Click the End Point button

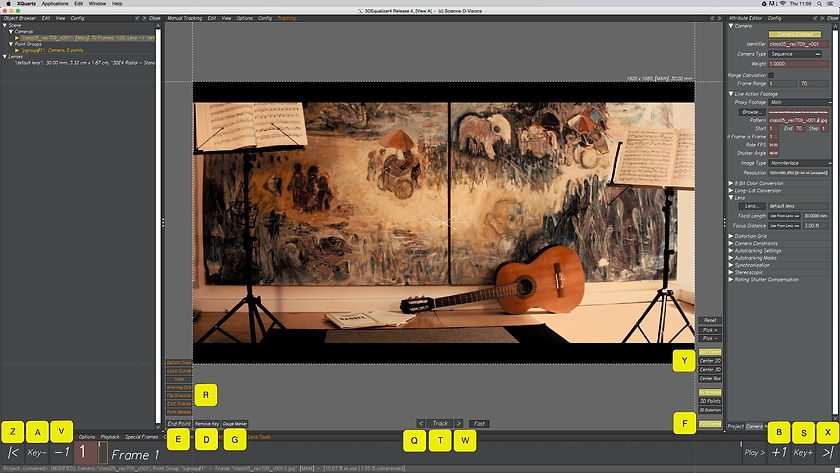(x=179, y=424)
